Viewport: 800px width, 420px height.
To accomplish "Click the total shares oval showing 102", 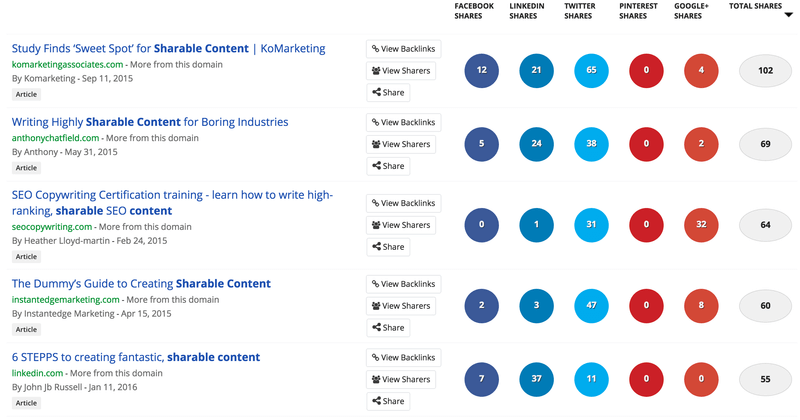I will (x=765, y=70).
